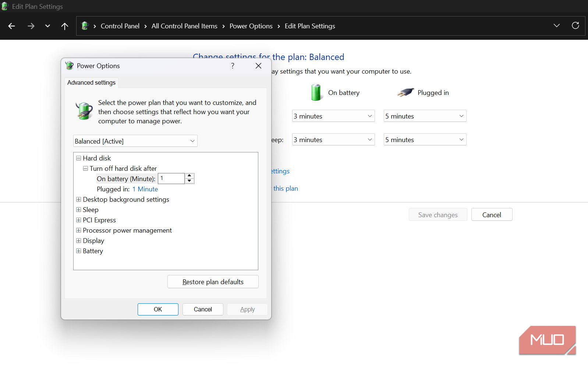
Task: Select the Hard disk tree label
Action: [97, 158]
